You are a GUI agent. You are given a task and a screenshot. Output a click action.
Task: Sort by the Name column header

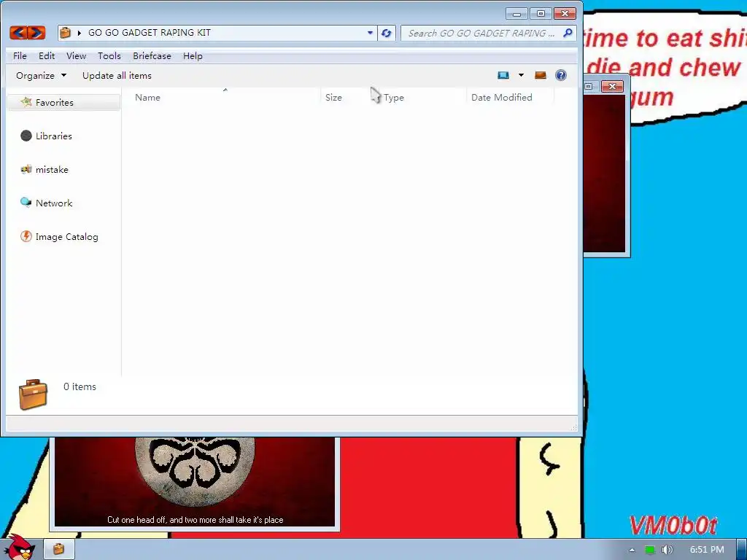point(225,97)
